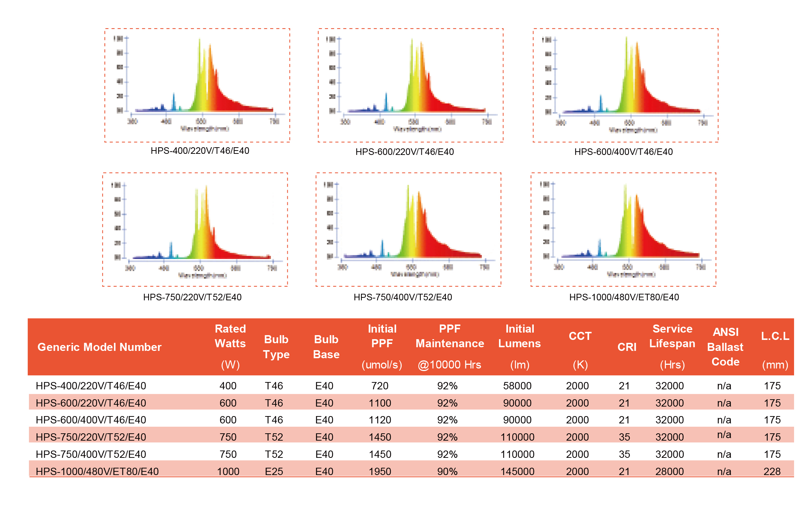The height and width of the screenshot is (519, 812).
Task: Click the PPF Maintenance column header
Action: pos(450,346)
